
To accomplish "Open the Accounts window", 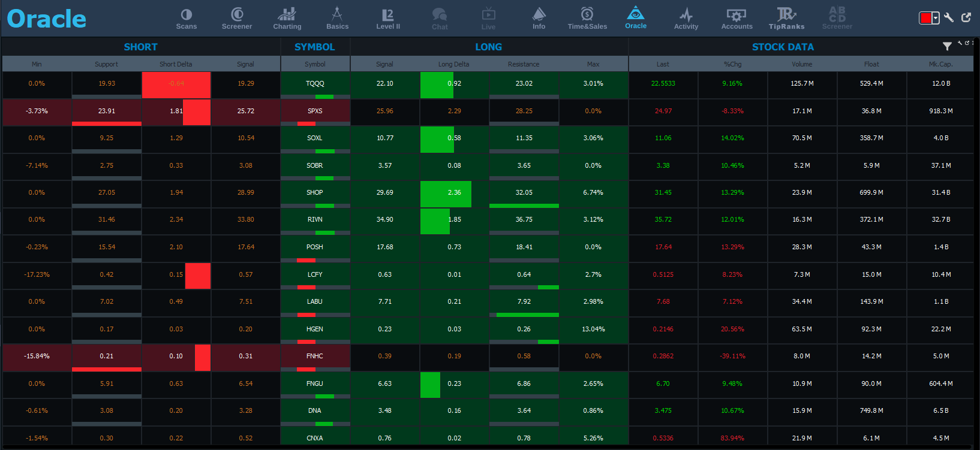I will click(x=736, y=19).
